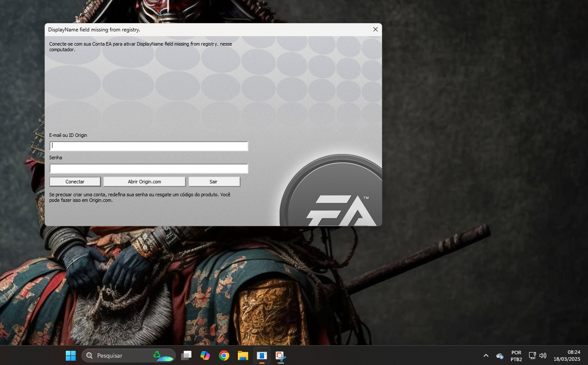Focus the E-mail ou ID Origin field
Image resolution: width=588 pixels, height=365 pixels.
tap(149, 146)
